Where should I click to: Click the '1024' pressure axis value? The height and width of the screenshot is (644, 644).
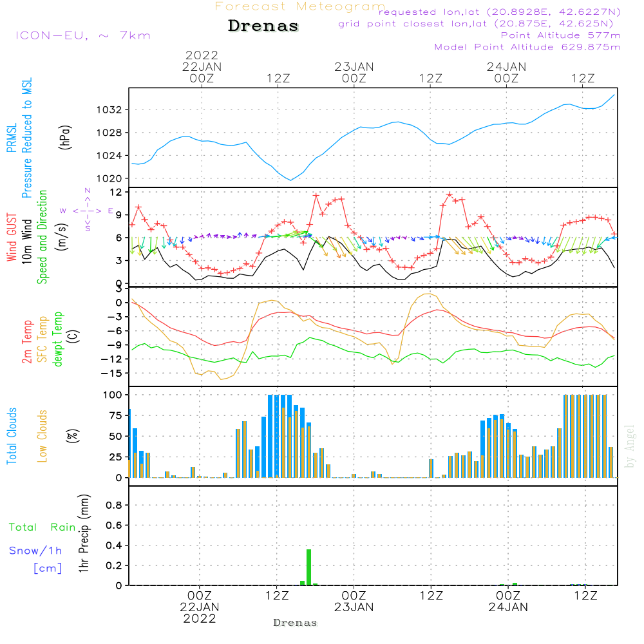[x=109, y=156]
